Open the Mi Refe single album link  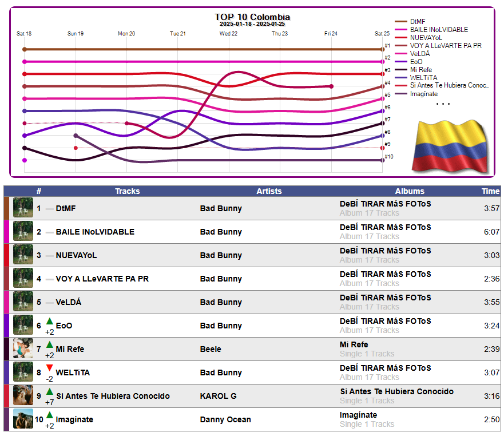354,344
